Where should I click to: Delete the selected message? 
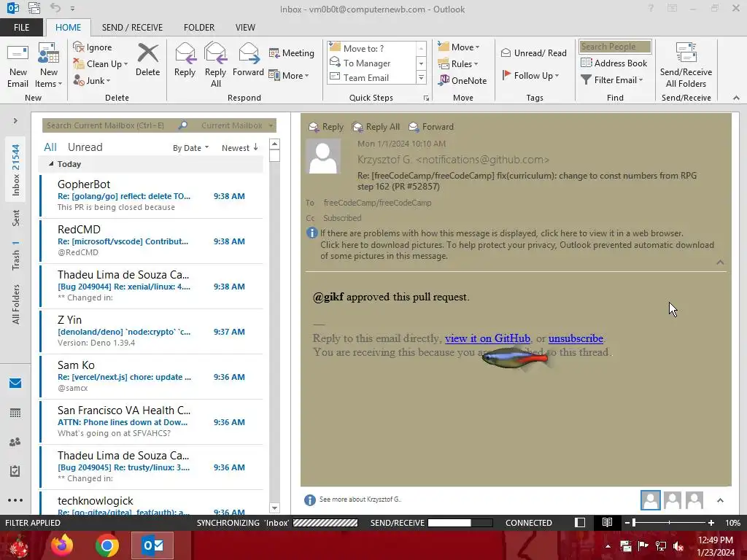point(147,60)
